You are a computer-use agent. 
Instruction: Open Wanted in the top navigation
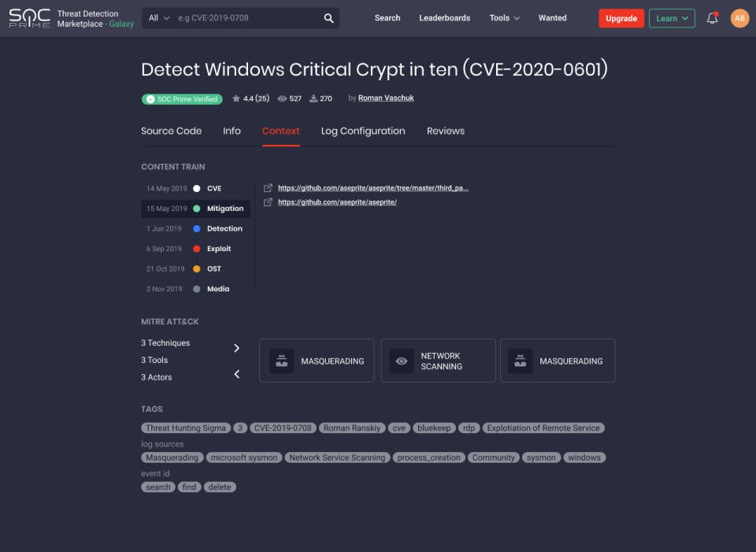point(553,18)
